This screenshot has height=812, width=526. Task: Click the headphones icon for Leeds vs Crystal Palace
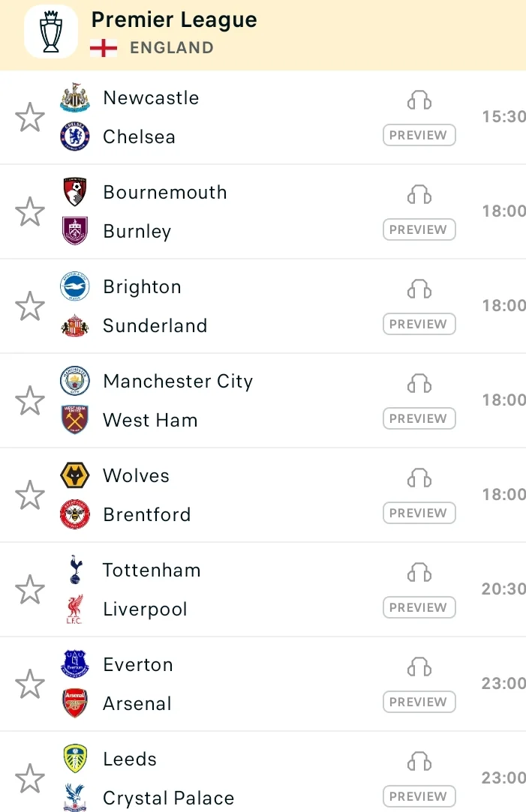[419, 762]
